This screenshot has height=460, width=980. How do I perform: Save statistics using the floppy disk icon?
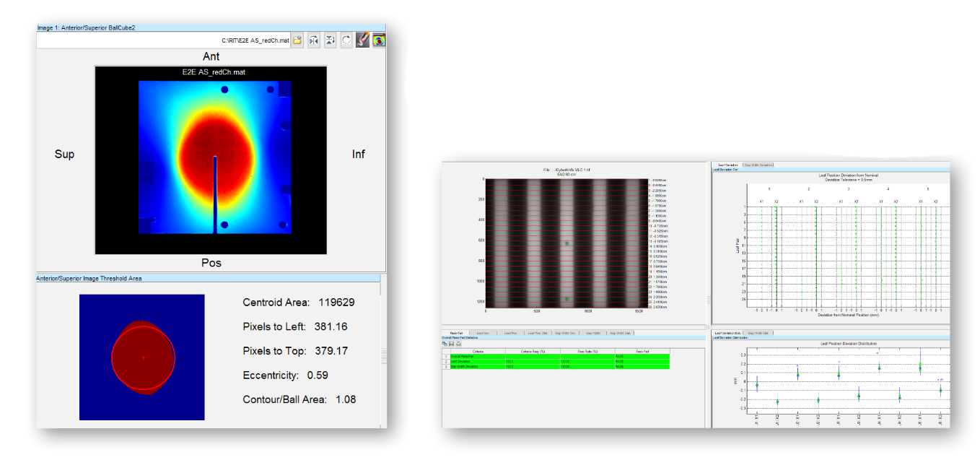coord(452,343)
